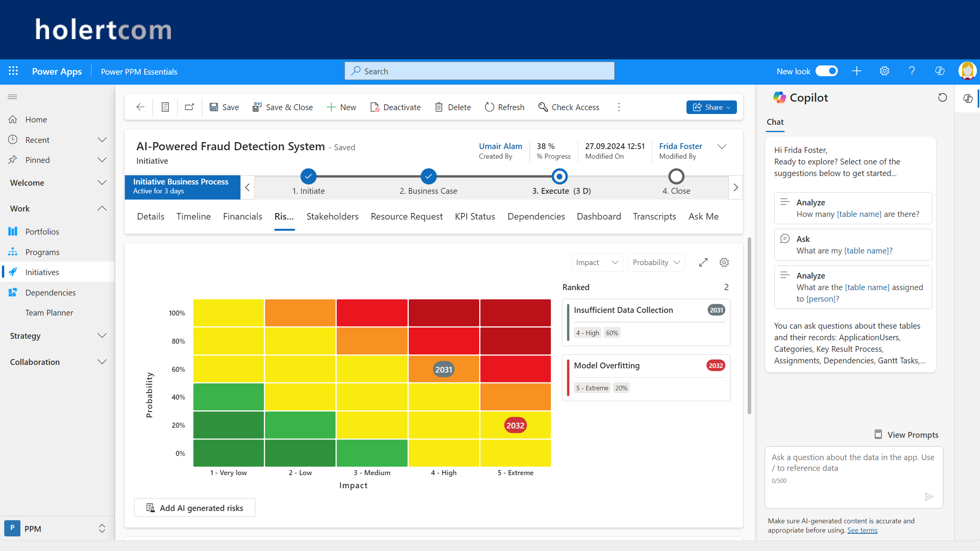Click the back arrow in command bar

coord(140,107)
